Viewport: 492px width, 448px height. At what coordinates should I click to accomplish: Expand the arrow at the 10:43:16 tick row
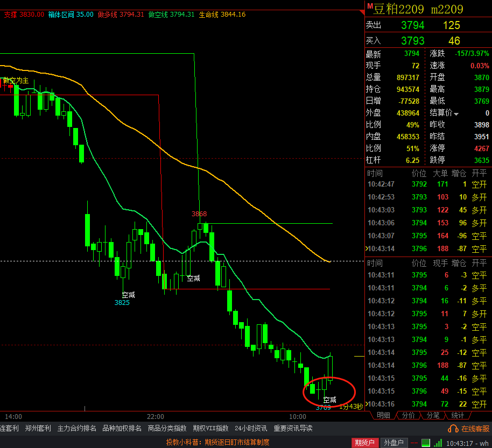click(x=367, y=404)
